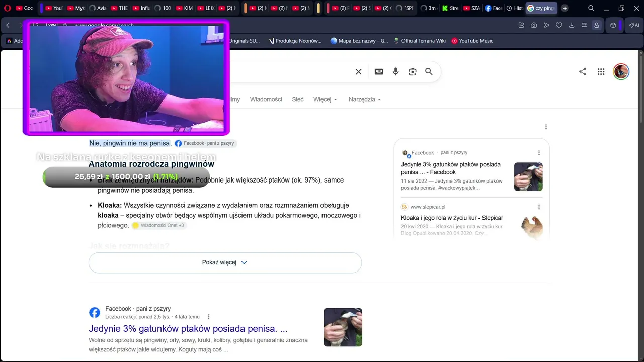The width and height of the screenshot is (644, 362).
Task: Expand the Więcej search filter dropdown
Action: click(325, 99)
